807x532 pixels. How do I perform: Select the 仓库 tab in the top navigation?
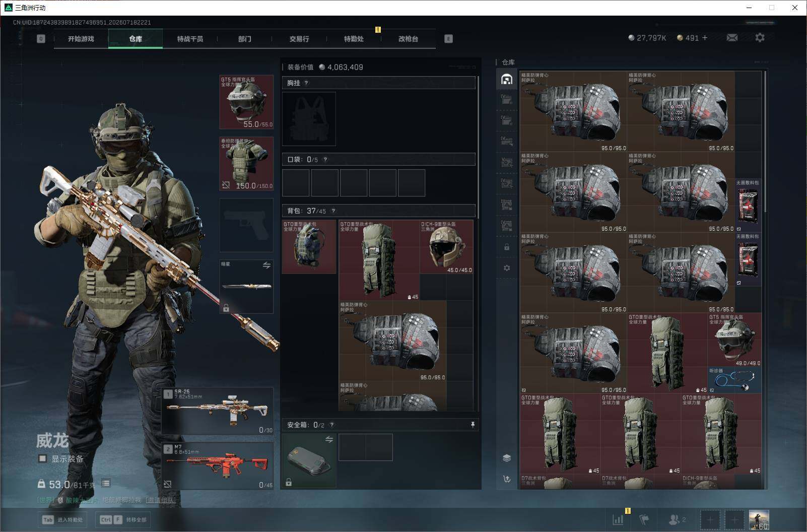pos(136,39)
